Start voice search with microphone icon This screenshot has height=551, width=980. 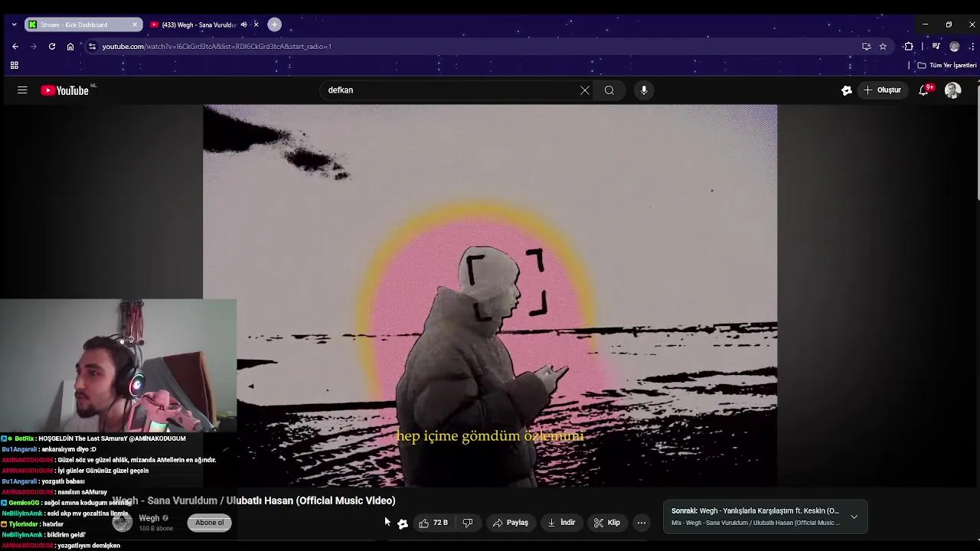(644, 90)
